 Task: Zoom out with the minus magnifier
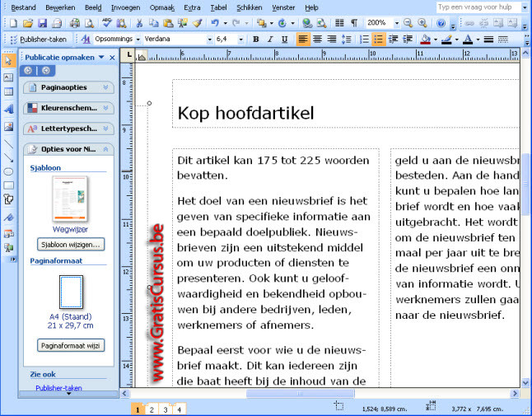pyautogui.click(x=408, y=23)
